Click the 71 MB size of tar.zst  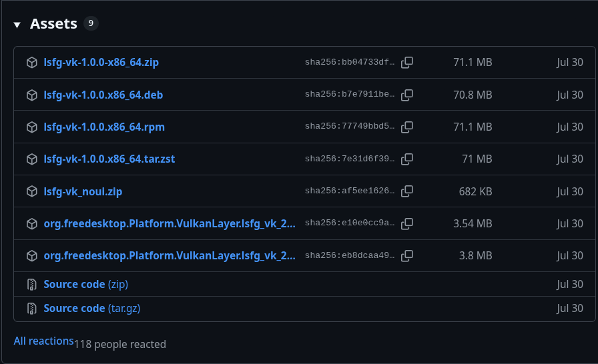(x=477, y=159)
